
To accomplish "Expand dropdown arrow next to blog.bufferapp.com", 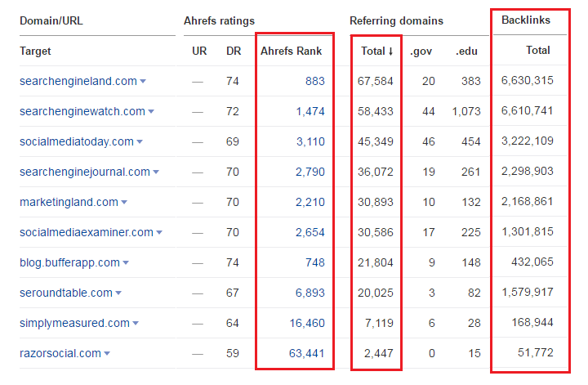I will tap(126, 263).
